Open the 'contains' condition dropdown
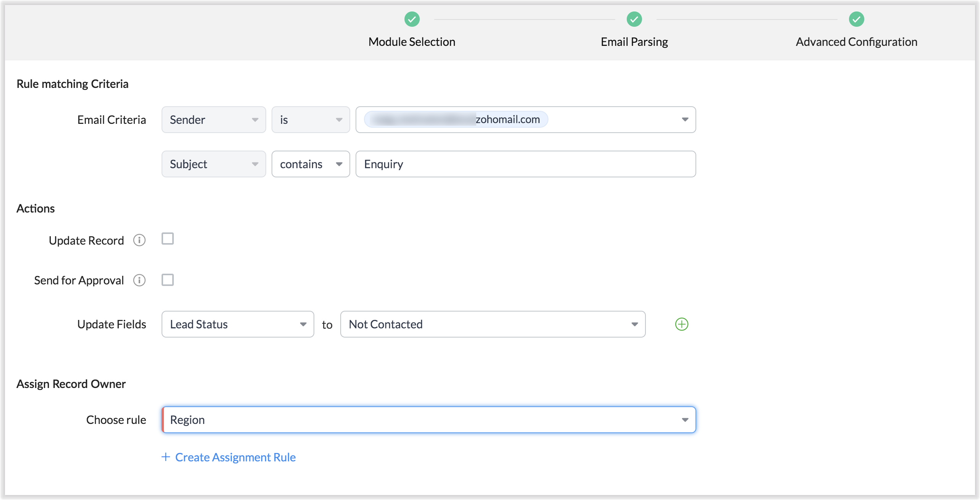Viewport: 980px width, 500px height. [310, 164]
